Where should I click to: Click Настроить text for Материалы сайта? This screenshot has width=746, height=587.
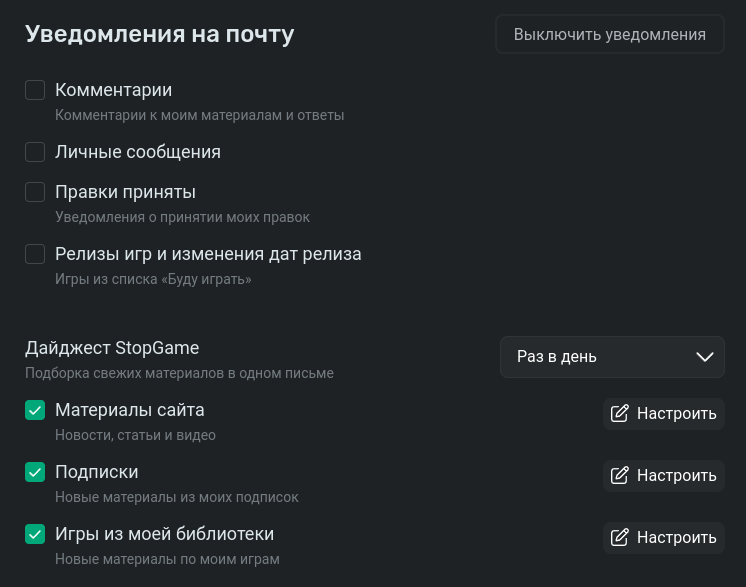tap(677, 414)
